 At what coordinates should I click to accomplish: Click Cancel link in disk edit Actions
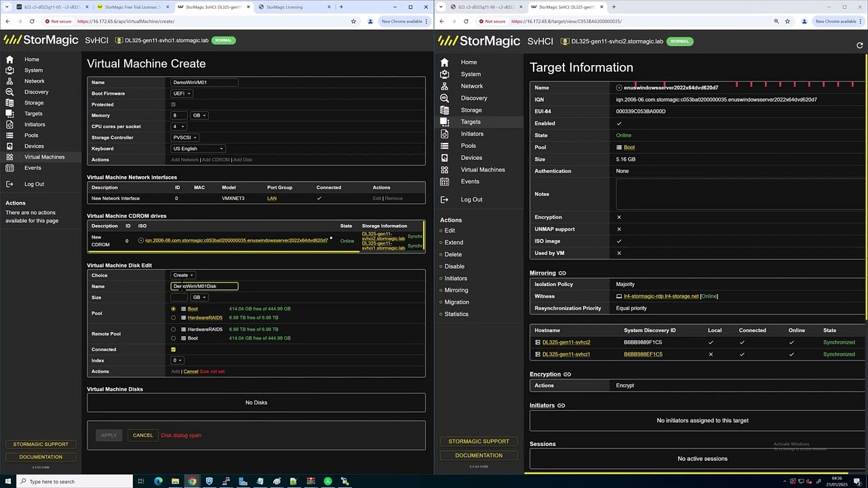coord(191,371)
